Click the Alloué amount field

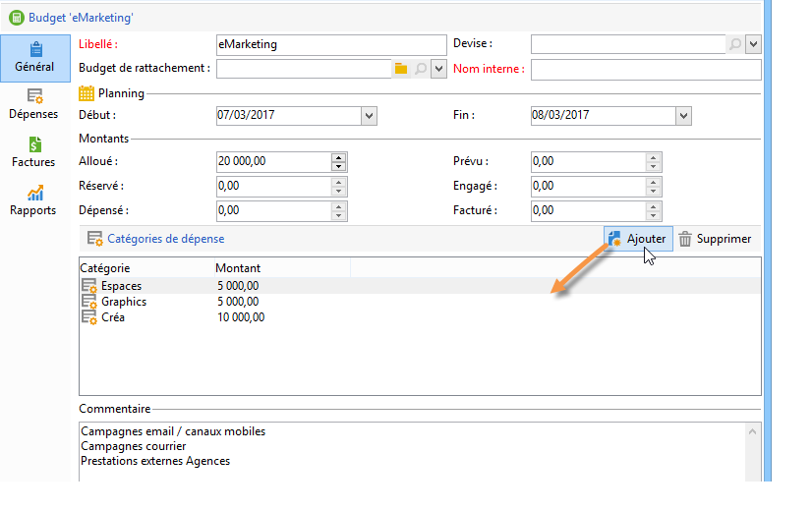(273, 161)
